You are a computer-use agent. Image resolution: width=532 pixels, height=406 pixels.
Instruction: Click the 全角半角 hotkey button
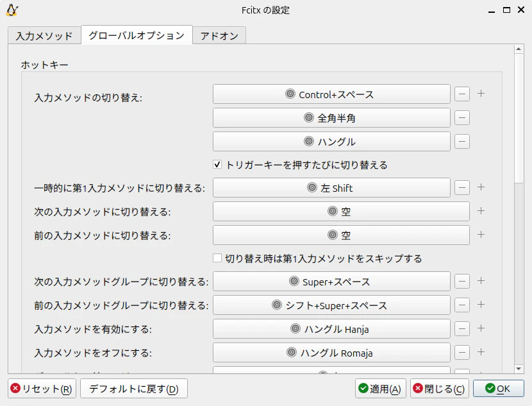pos(331,118)
